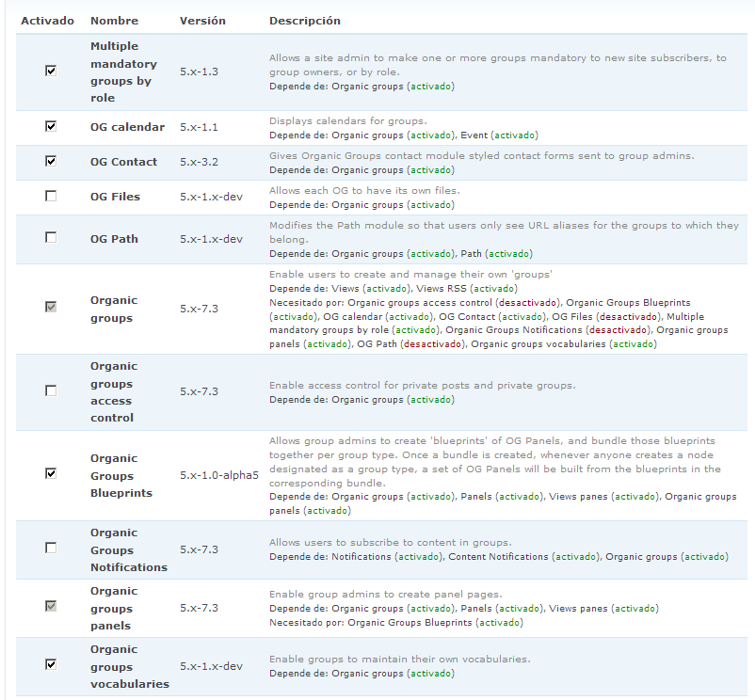755x700 pixels.
Task: Click the greyed Organic groups panels checkbox
Action: coord(51,606)
